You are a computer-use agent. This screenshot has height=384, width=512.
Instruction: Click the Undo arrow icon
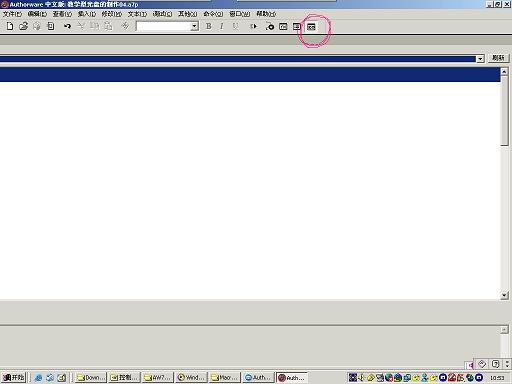coord(67,26)
